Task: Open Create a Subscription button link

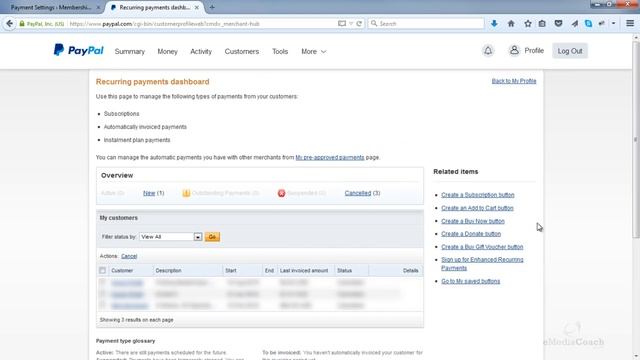Action: [478, 195]
